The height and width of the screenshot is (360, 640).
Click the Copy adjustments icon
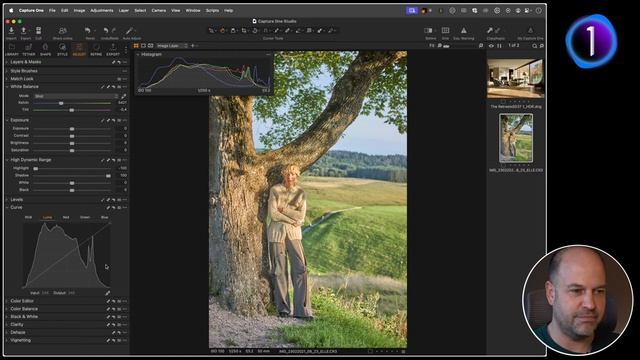490,31
